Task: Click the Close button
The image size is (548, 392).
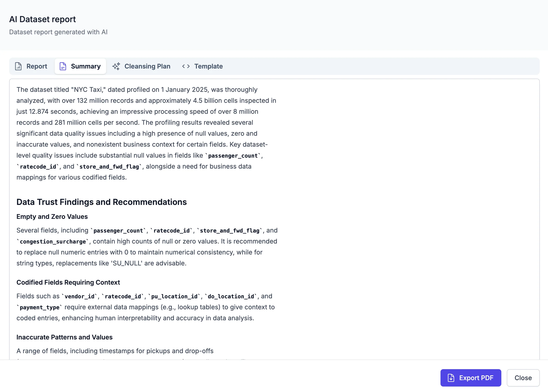Action: (523, 378)
